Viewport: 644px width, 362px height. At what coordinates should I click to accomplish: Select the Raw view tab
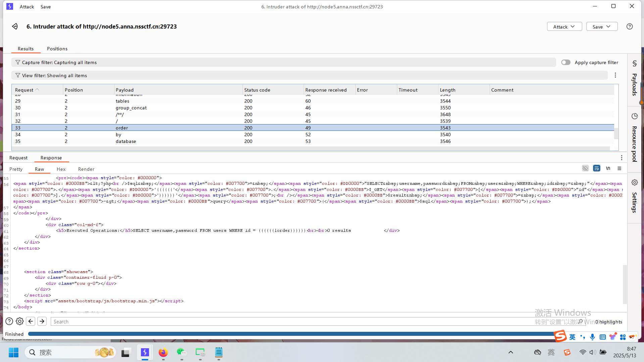coord(39,169)
